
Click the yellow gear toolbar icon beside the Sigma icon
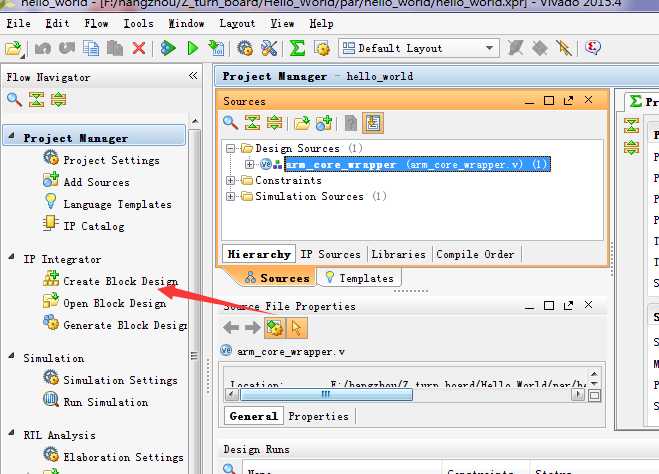tap(322, 48)
